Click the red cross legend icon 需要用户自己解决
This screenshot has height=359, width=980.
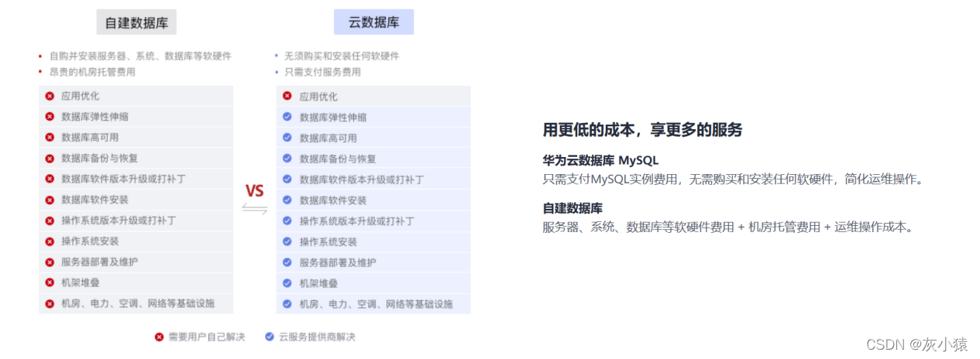pyautogui.click(x=159, y=337)
